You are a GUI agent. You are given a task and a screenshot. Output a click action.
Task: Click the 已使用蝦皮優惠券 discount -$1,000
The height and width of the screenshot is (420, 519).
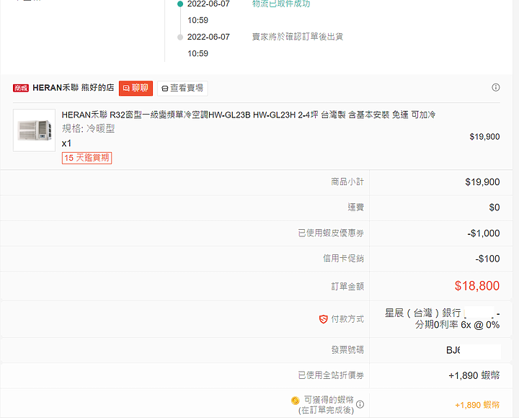(483, 233)
